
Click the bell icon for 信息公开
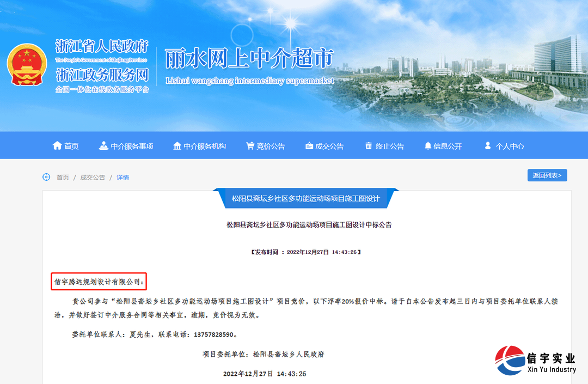coord(428,145)
